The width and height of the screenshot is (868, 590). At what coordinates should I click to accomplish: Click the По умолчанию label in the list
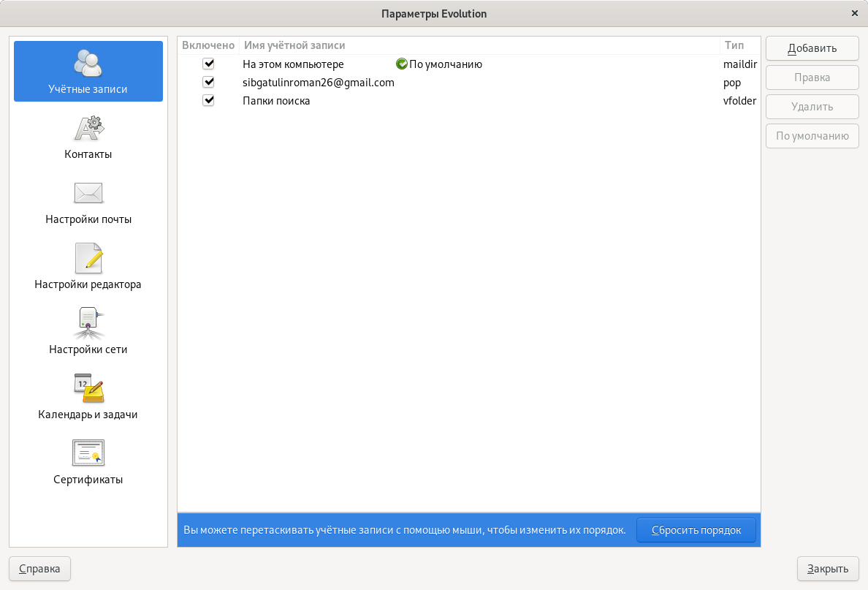[x=446, y=64]
